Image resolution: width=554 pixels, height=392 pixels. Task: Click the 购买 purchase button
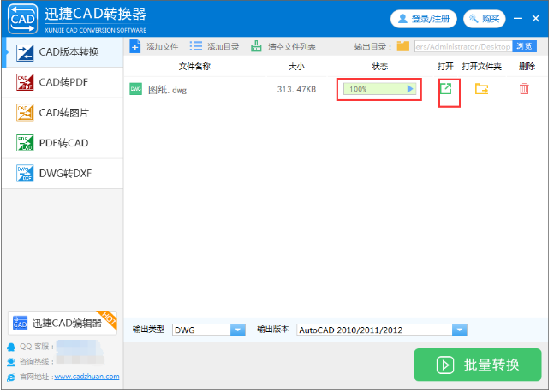pyautogui.click(x=485, y=19)
